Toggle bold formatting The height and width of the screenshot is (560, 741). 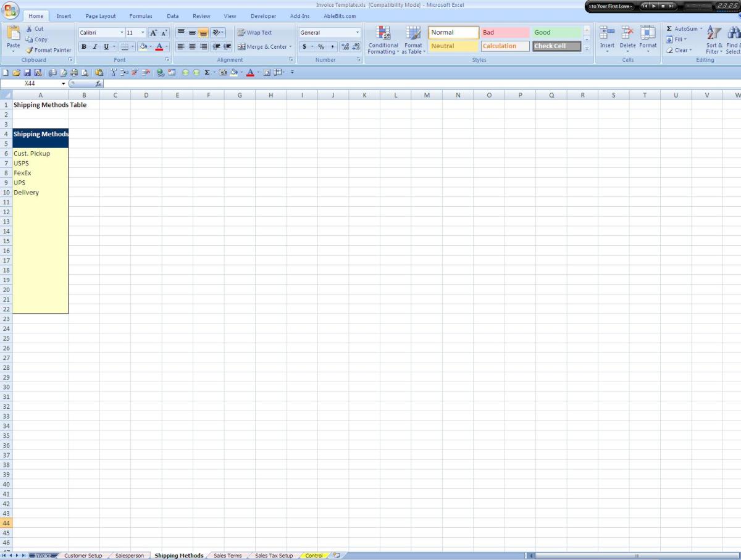pos(84,46)
